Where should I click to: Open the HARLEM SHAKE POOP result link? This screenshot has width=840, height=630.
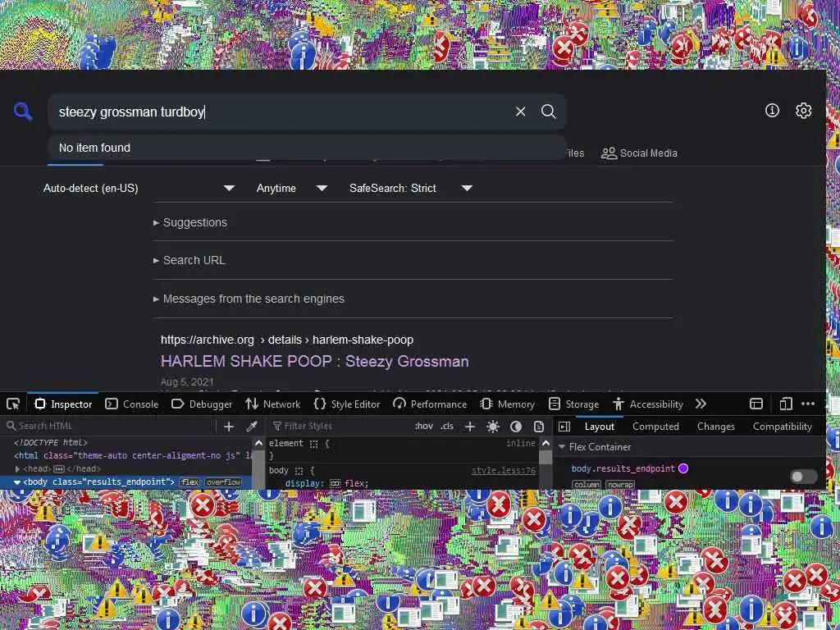point(314,361)
